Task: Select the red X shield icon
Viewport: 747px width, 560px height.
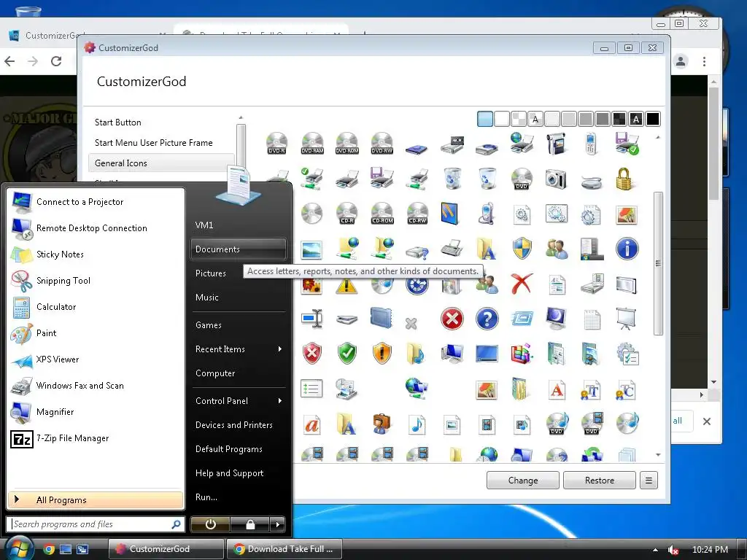Action: pyautogui.click(x=312, y=354)
